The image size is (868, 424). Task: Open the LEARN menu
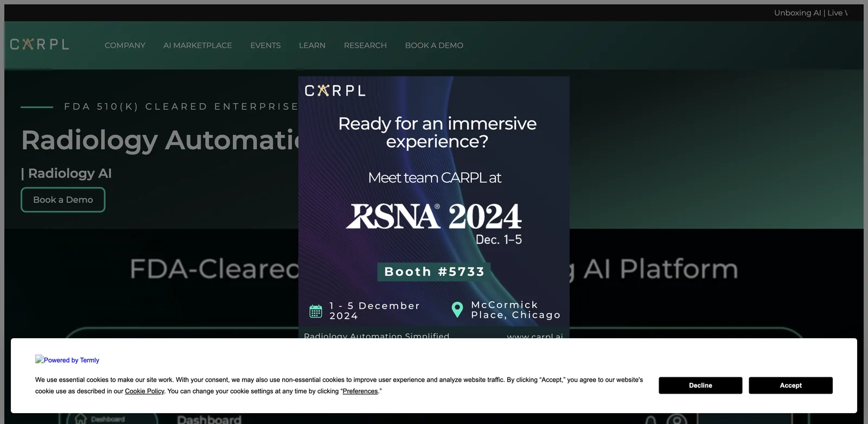(x=312, y=46)
